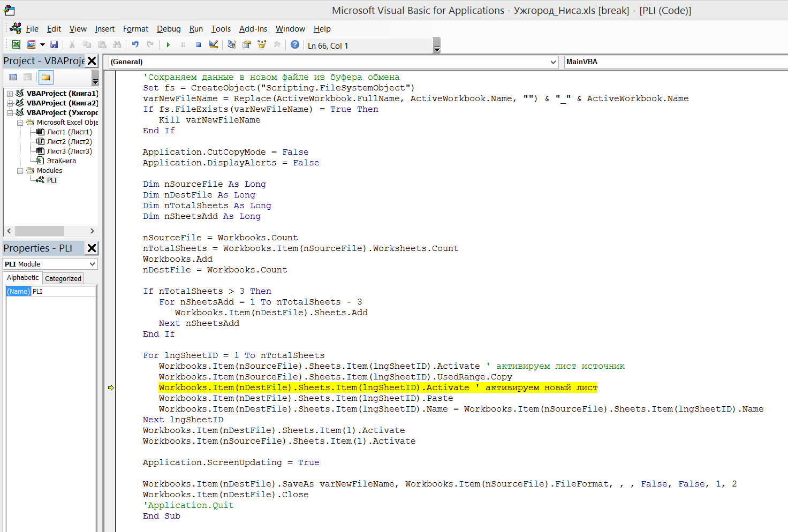This screenshot has height=532, width=788.
Task: Select Лист1 (Лист1) in project tree
Action: [69, 132]
